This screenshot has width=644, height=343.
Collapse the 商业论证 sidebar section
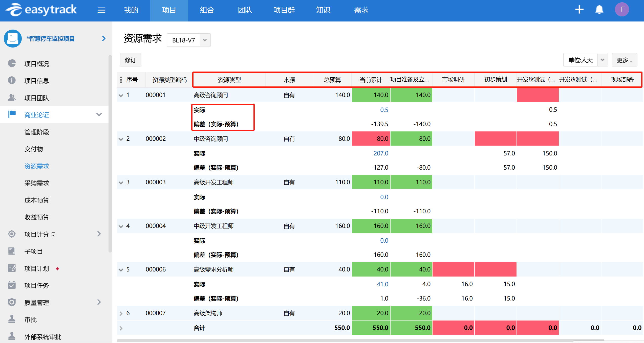click(x=99, y=115)
